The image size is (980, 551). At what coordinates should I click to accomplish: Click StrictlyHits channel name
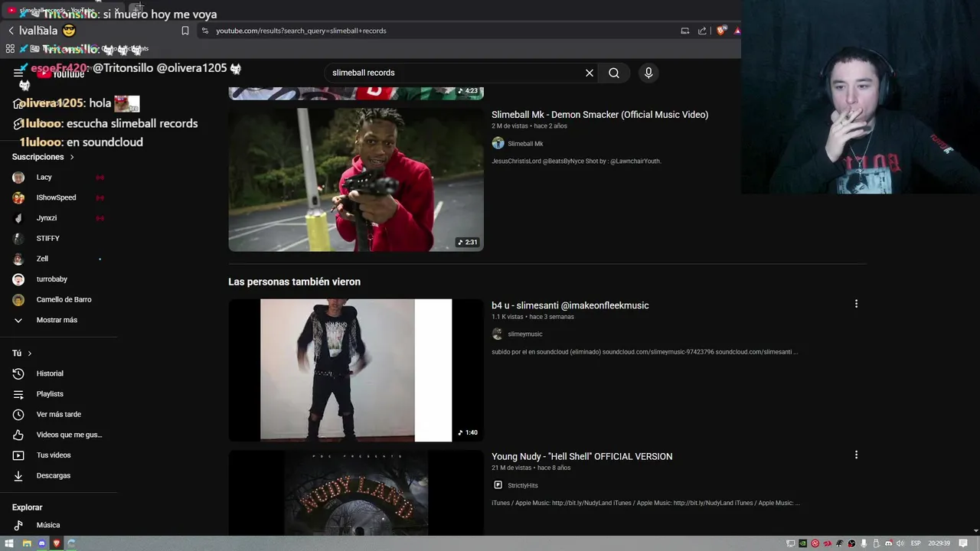(x=523, y=486)
